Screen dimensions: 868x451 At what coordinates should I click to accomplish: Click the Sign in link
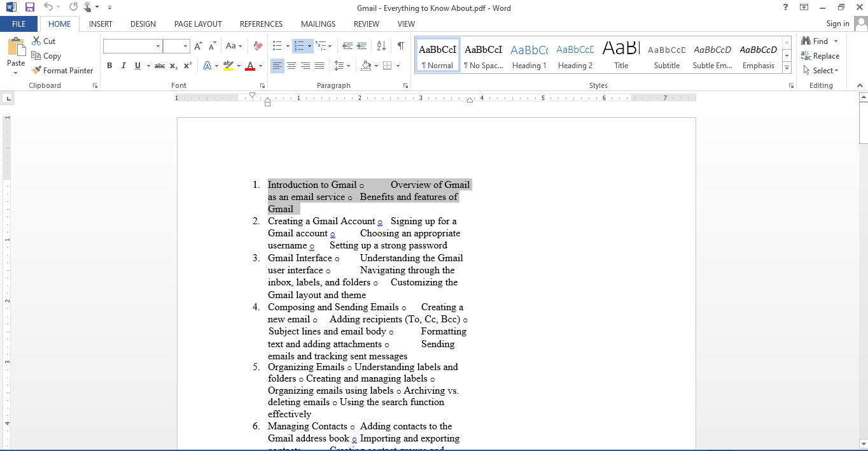pos(837,24)
